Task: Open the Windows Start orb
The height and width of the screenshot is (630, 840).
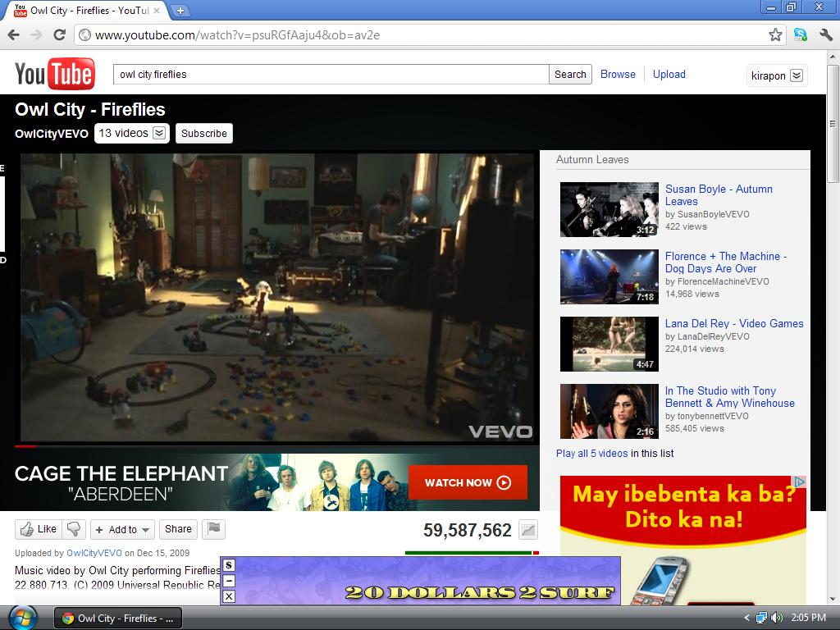Action: click(x=22, y=618)
